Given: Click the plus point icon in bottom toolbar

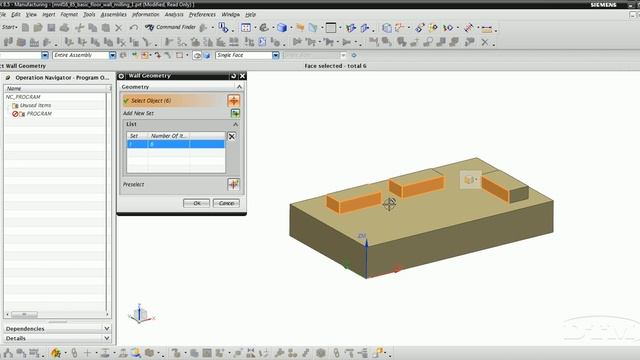Looking at the screenshot, I should [87, 353].
